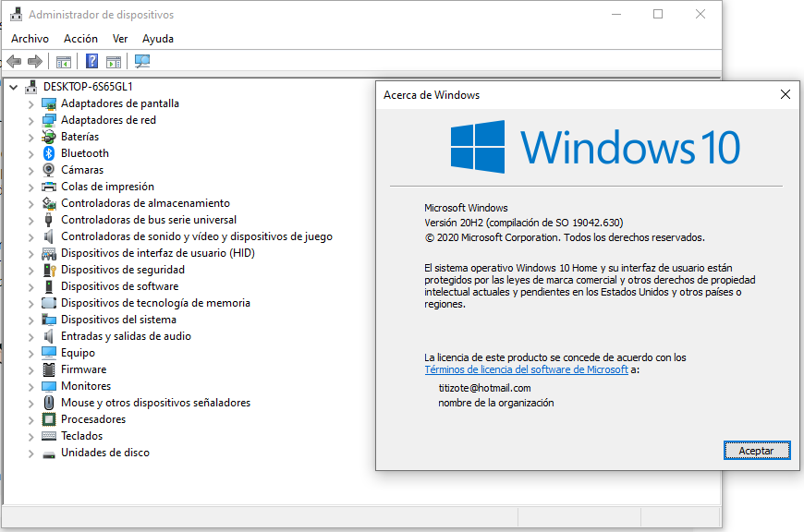The image size is (804, 532).
Task: Click the speaker icon for Controladoras de sonido
Action: pyautogui.click(x=49, y=236)
